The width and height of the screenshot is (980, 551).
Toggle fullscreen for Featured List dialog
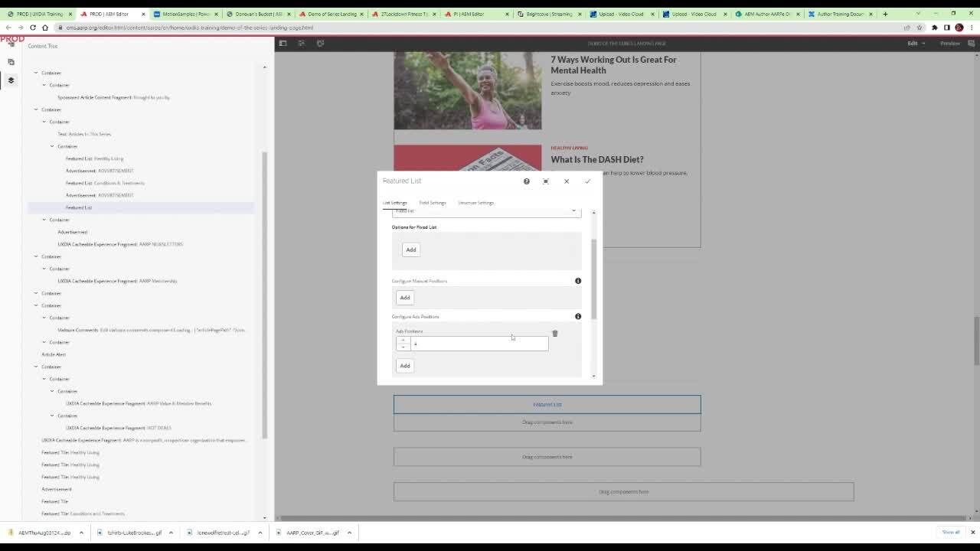[546, 181]
